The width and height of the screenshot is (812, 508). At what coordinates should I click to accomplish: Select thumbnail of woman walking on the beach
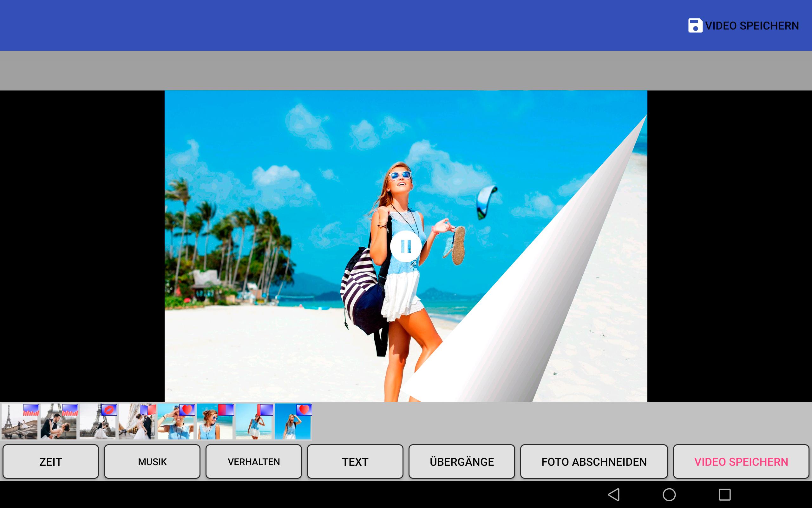coord(254,422)
